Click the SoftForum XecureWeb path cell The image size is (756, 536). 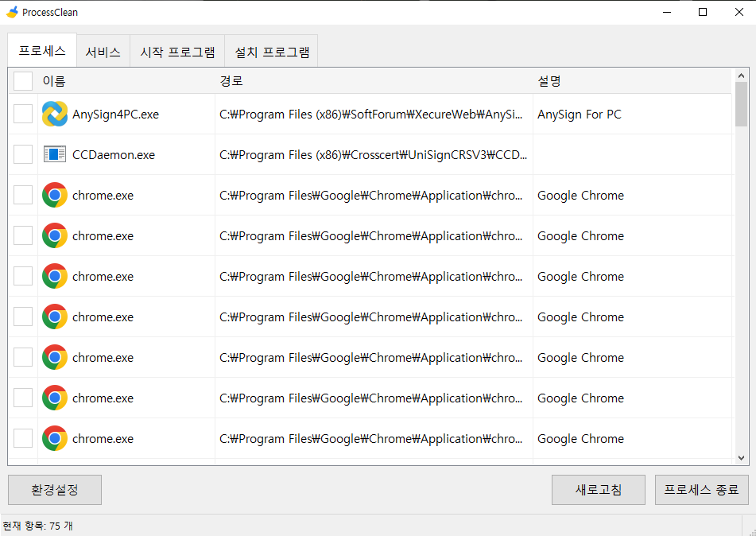coord(374,115)
